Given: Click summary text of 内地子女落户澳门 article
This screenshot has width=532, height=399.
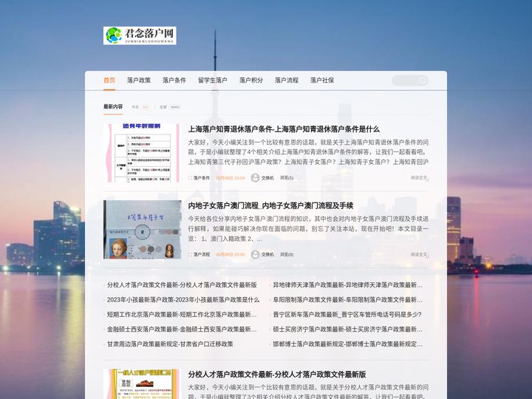Looking at the screenshot, I should (x=308, y=228).
